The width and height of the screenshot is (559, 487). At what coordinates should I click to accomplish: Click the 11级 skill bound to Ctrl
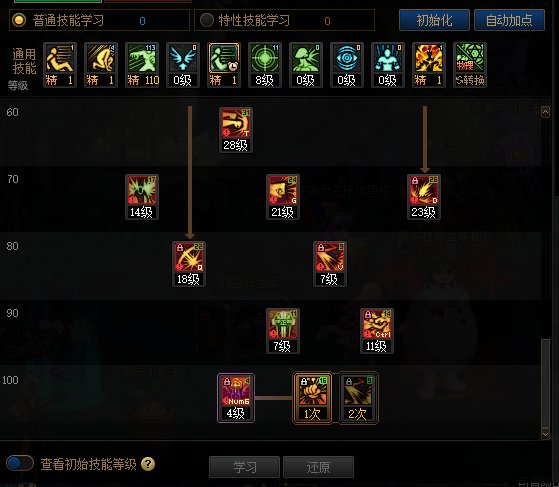tap(377, 331)
